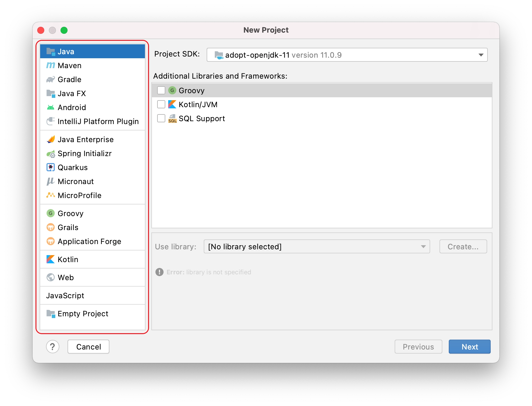
Task: Click the JDK folder icon in the SDK field
Action: click(219, 55)
